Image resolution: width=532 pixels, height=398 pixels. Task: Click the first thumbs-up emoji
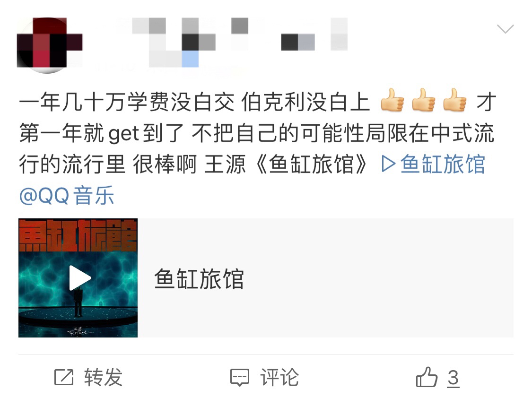coord(392,100)
